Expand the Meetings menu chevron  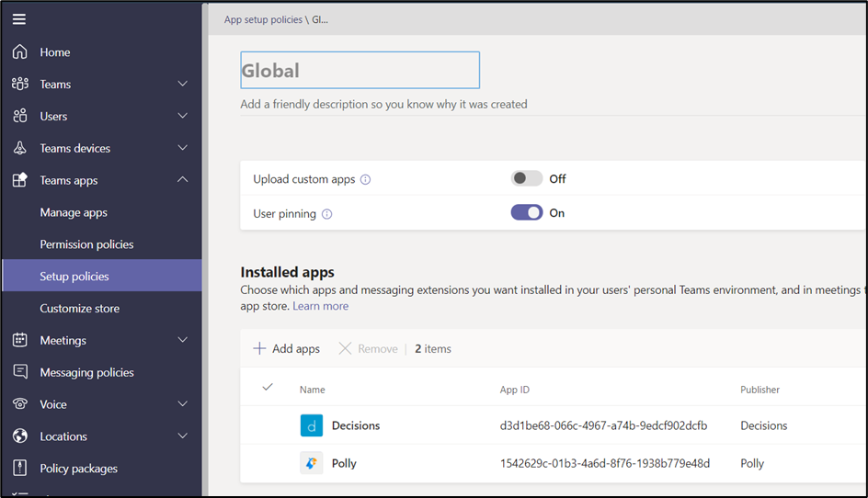[x=183, y=340]
